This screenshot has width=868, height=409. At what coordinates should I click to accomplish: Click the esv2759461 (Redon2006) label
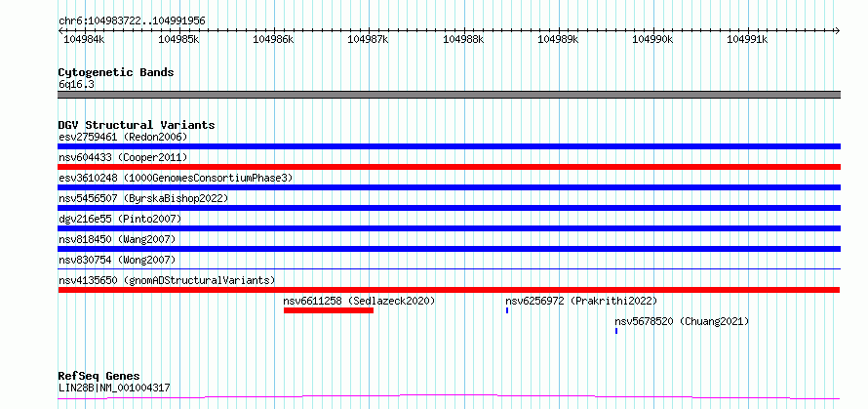[123, 137]
